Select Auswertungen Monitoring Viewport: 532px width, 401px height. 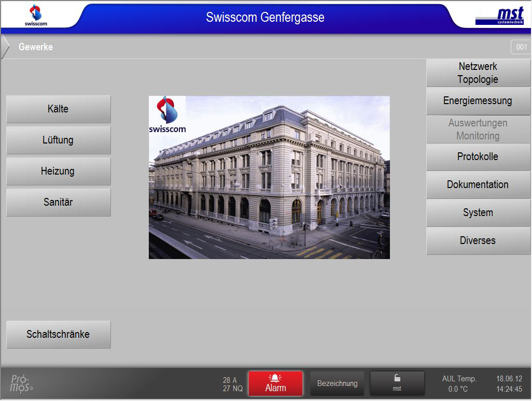click(x=478, y=129)
